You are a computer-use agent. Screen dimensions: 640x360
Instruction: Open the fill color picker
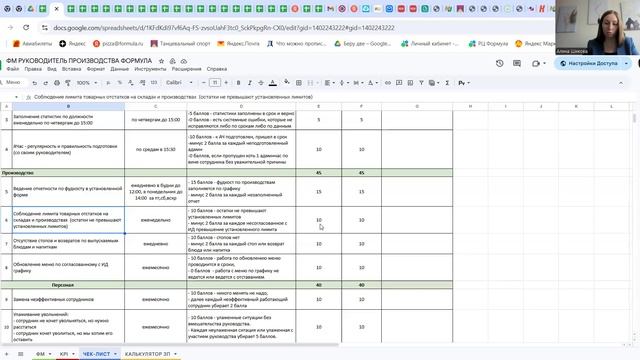click(287, 83)
